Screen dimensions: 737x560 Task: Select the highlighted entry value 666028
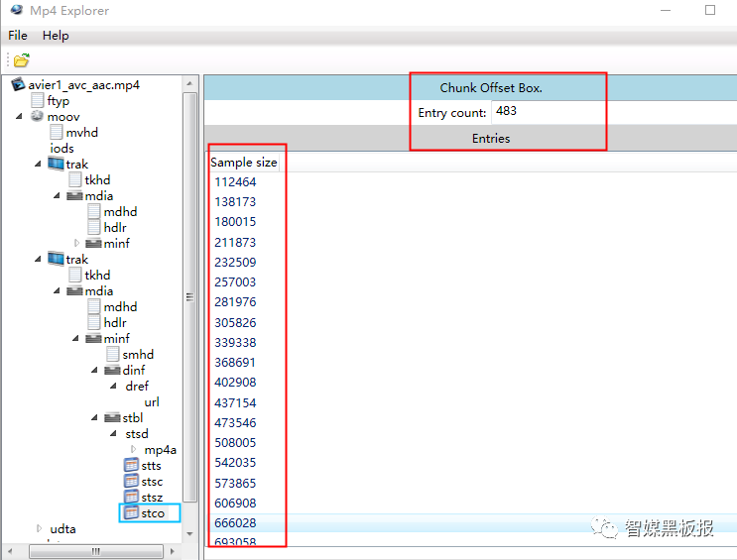pos(235,522)
